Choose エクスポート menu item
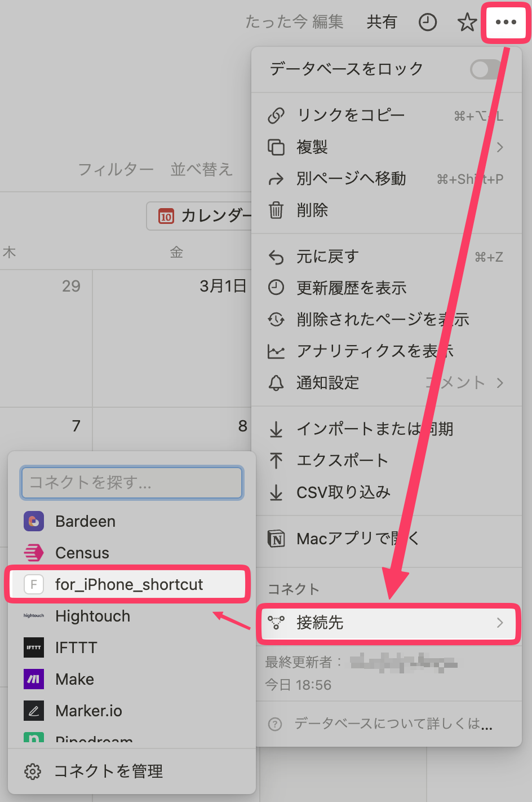 (386, 461)
